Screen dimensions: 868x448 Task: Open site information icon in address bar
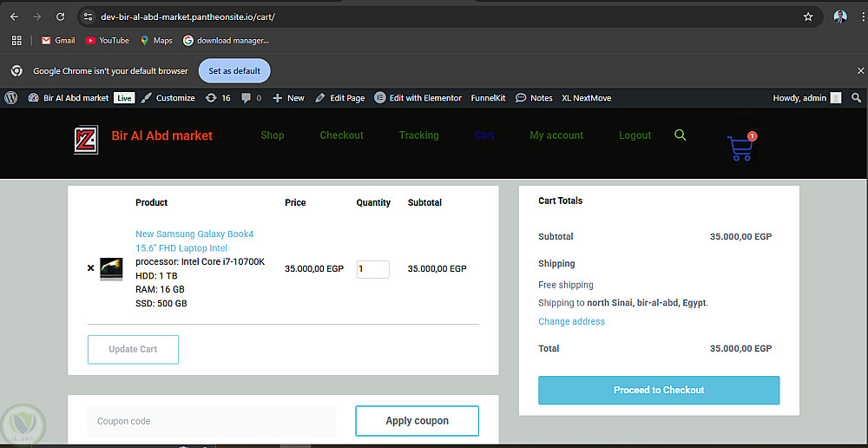point(88,16)
